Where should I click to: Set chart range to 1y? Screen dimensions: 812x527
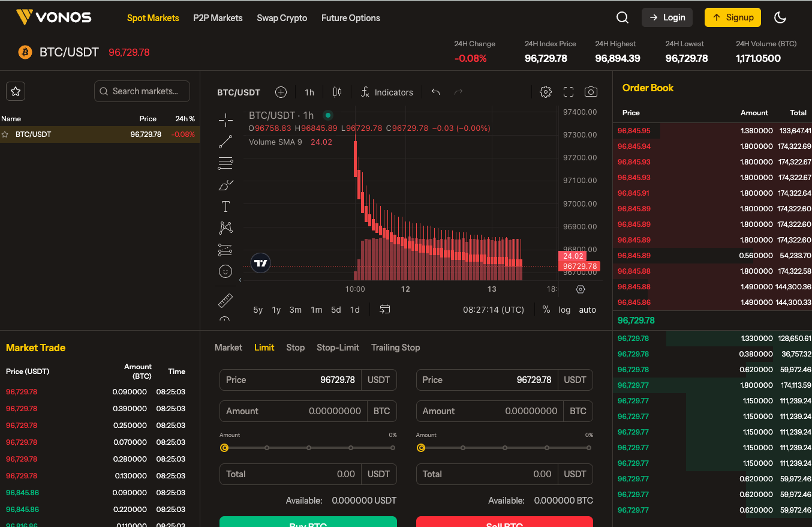[276, 310]
